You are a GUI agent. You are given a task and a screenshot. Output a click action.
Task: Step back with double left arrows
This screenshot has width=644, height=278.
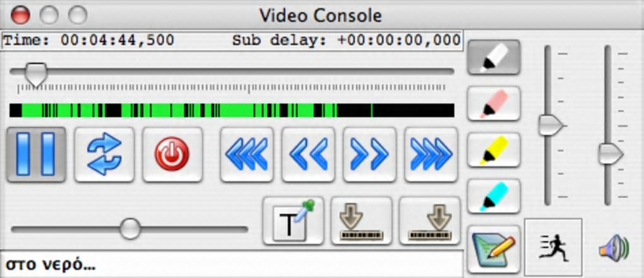[x=308, y=154]
